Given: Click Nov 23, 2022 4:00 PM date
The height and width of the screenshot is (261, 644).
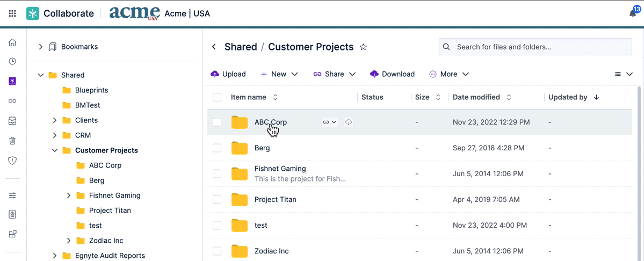Looking at the screenshot, I should pos(490,226).
